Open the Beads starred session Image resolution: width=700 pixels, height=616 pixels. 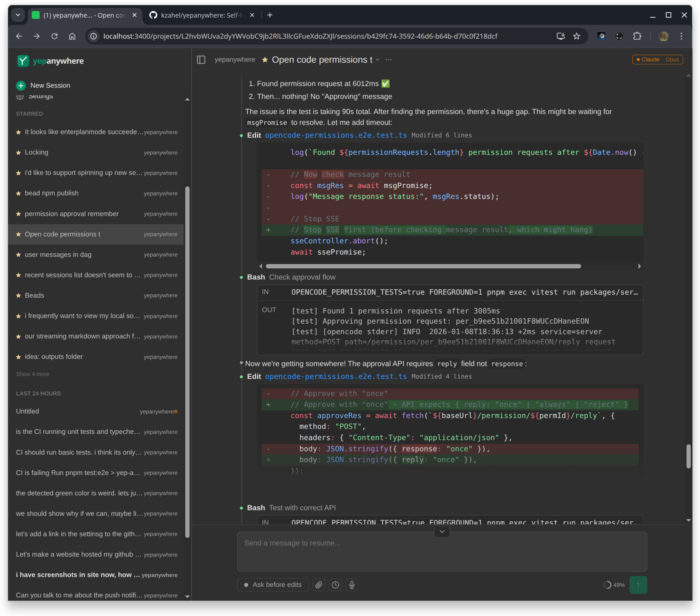click(x=34, y=295)
